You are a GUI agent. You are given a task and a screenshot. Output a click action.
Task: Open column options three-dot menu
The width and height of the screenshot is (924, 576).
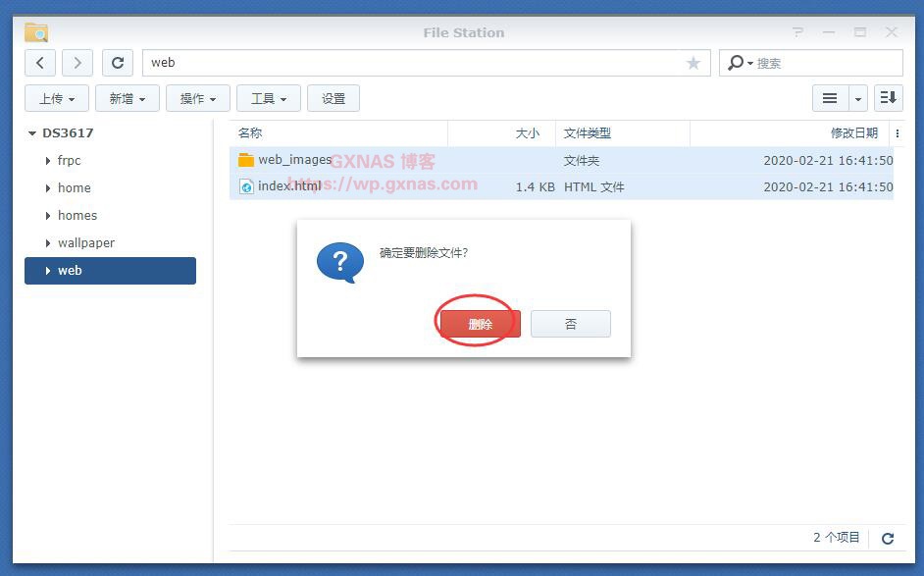point(897,133)
